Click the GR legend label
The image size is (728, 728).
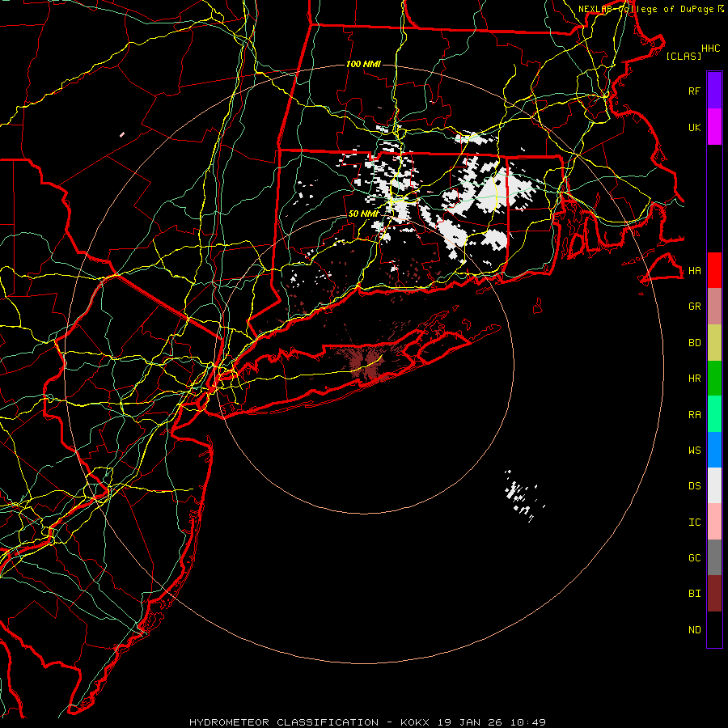tap(694, 307)
